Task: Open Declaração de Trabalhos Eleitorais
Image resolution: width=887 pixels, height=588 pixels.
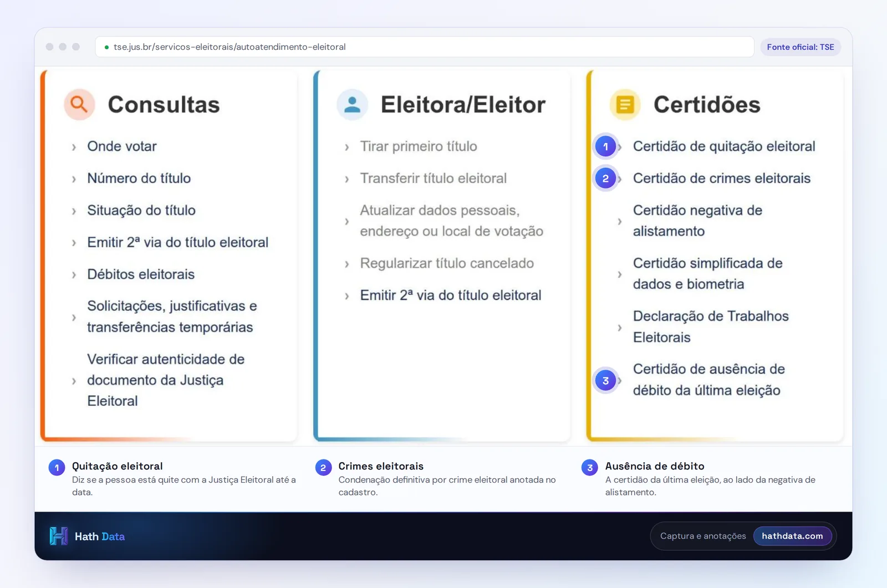Action: [x=711, y=327]
